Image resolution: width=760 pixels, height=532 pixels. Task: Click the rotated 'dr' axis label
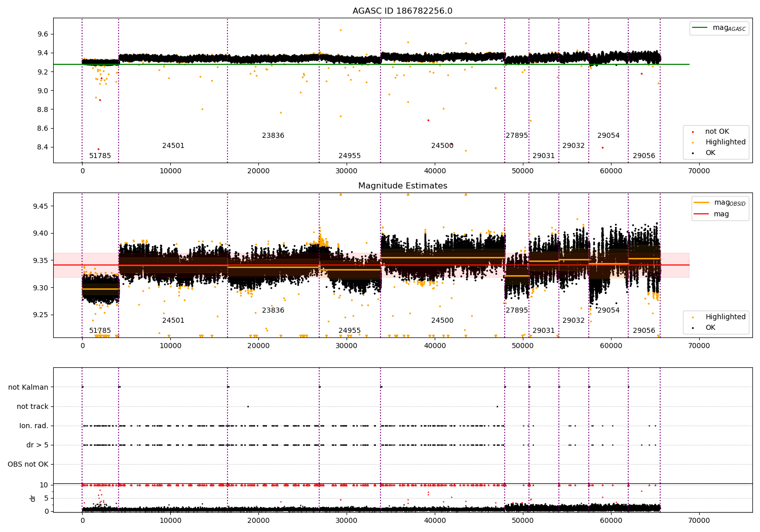tap(33, 498)
